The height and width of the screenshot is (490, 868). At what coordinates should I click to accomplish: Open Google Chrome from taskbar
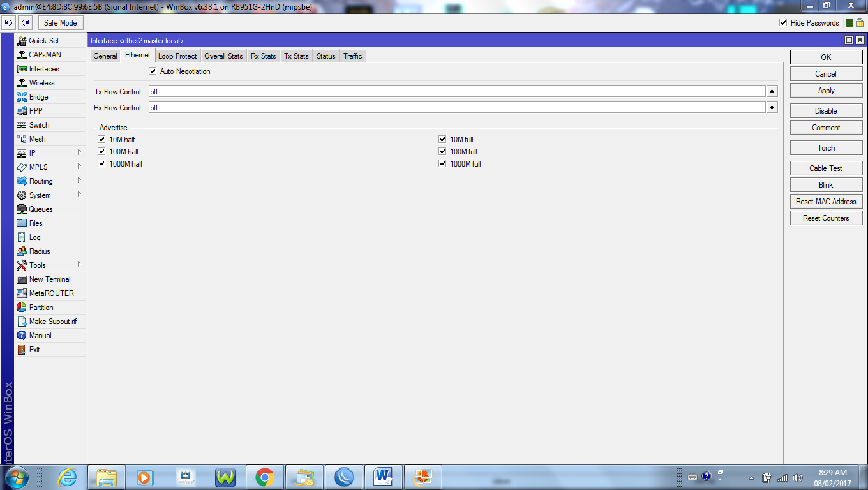265,477
